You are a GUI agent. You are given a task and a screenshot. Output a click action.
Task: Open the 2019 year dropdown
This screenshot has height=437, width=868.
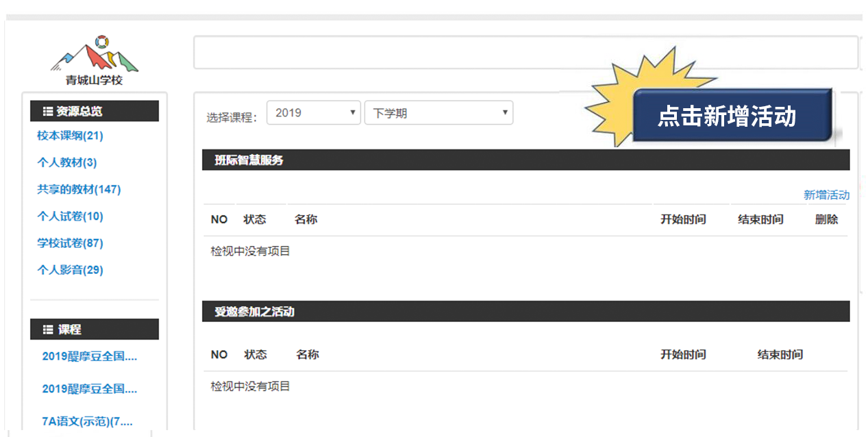click(313, 113)
